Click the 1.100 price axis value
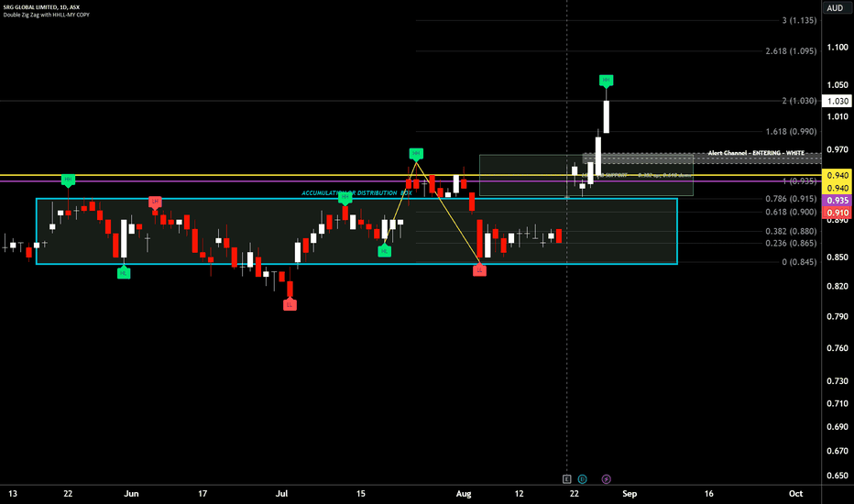This screenshot has height=504, width=854. tap(838, 48)
